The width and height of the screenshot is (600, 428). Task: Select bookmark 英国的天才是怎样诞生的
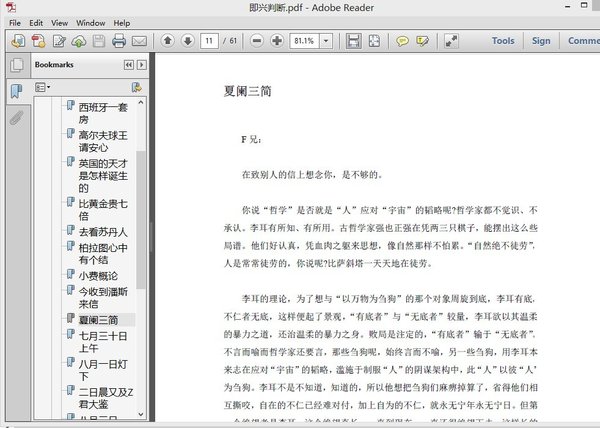coord(103,176)
